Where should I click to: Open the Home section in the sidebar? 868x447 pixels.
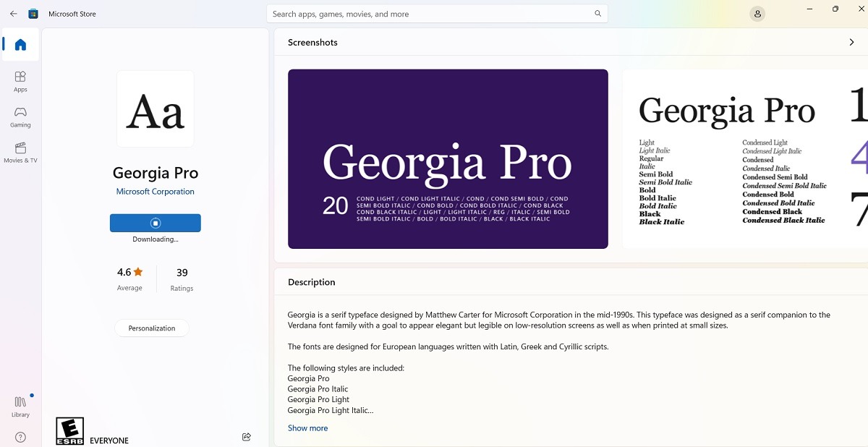pos(20,44)
